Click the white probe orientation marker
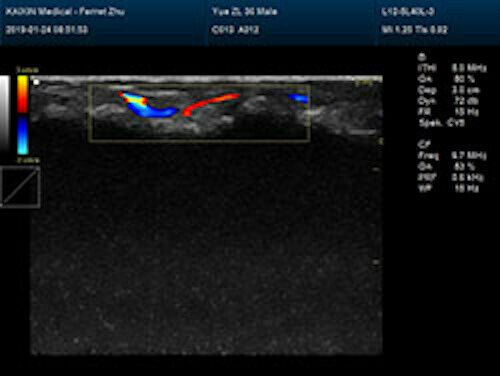This screenshot has width=500, height=376. 36,82
